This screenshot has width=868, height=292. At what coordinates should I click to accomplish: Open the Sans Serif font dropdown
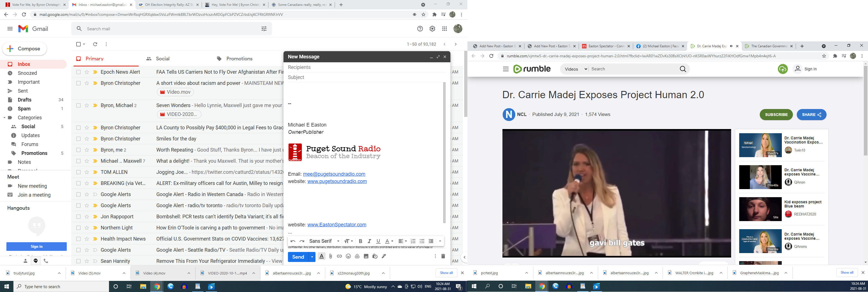324,241
